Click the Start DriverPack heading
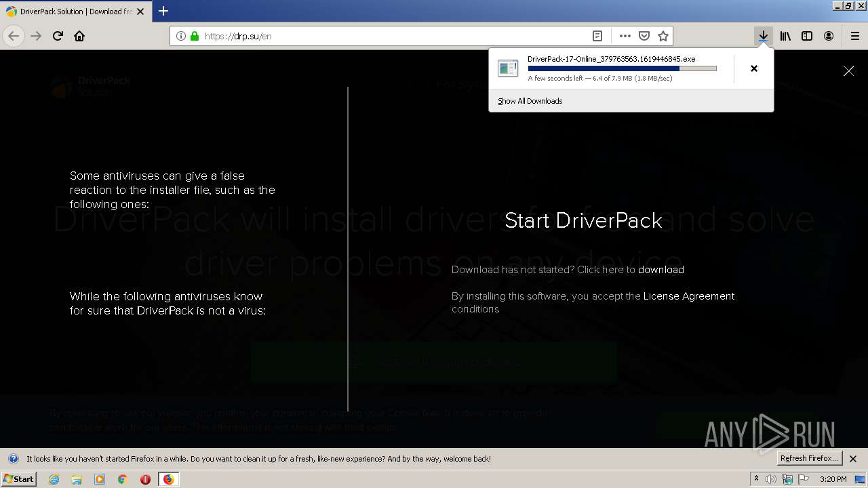The image size is (868, 488). [583, 220]
